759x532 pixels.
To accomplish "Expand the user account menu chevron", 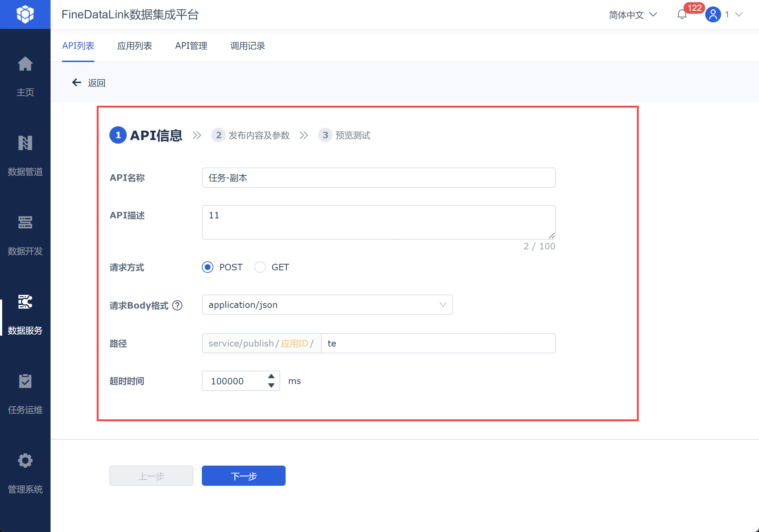I will point(739,14).
